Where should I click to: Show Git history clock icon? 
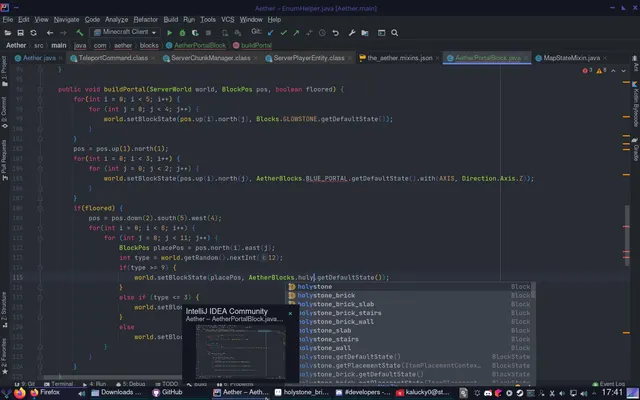click(x=322, y=33)
